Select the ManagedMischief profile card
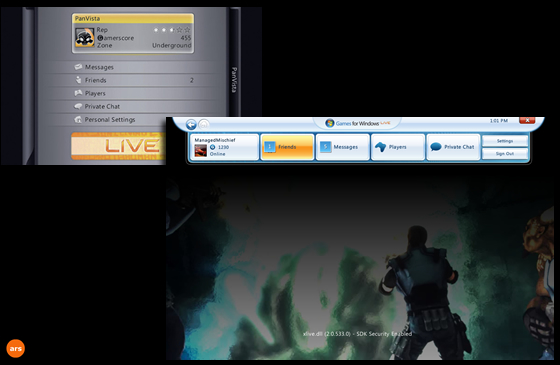Image resolution: width=560 pixels, height=365 pixels. point(224,147)
